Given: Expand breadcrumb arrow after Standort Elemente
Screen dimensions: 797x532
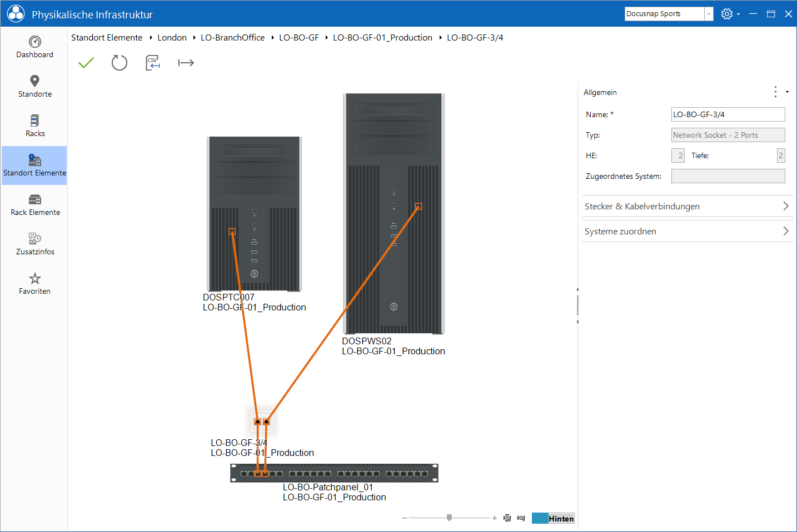Looking at the screenshot, I should pyautogui.click(x=151, y=38).
